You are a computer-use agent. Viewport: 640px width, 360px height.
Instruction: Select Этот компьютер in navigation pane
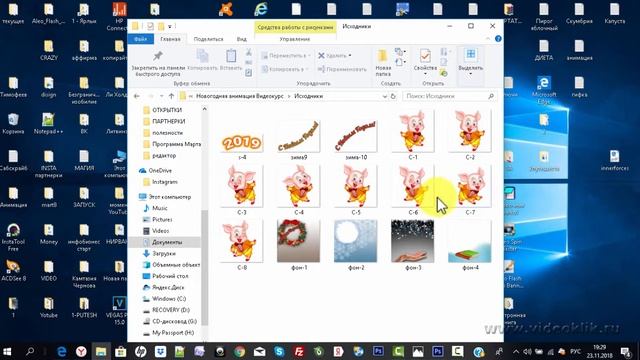(169, 197)
